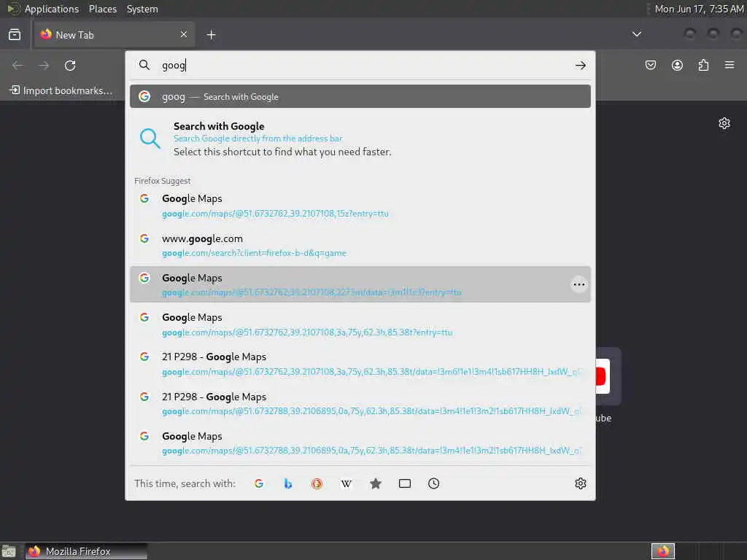This screenshot has height=560, width=747.
Task: Click Mozilla Firefox taskbar button
Action: pos(86,551)
